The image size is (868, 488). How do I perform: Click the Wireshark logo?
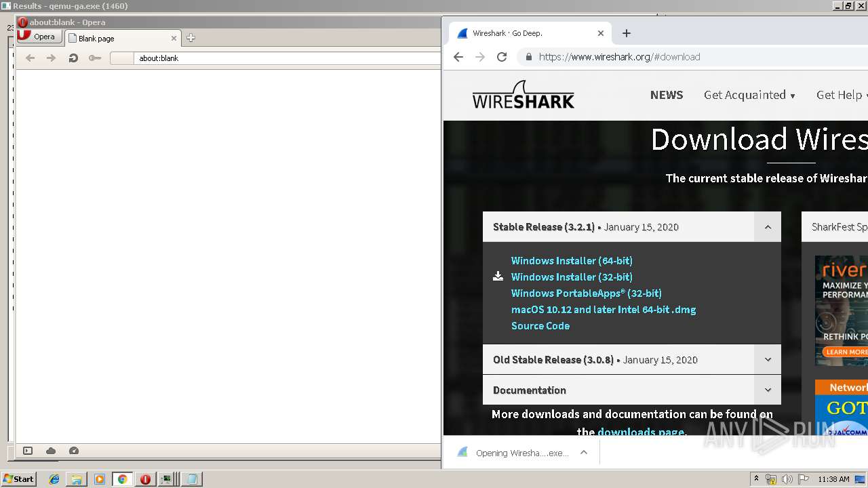click(523, 95)
